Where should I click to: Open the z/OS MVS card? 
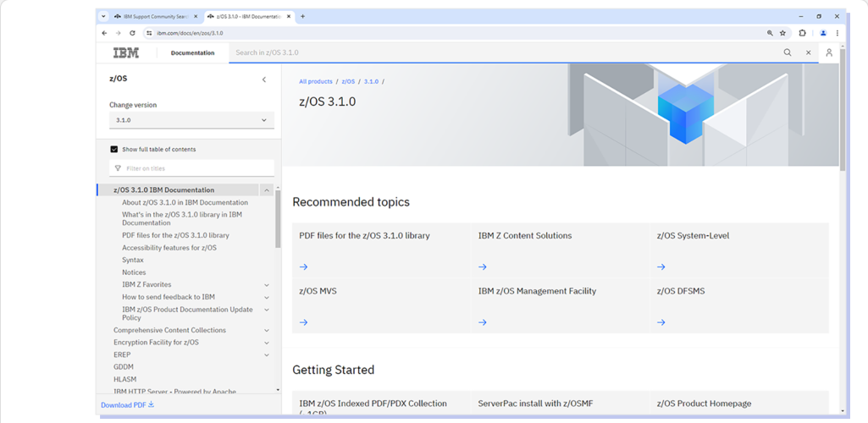[x=381, y=305]
